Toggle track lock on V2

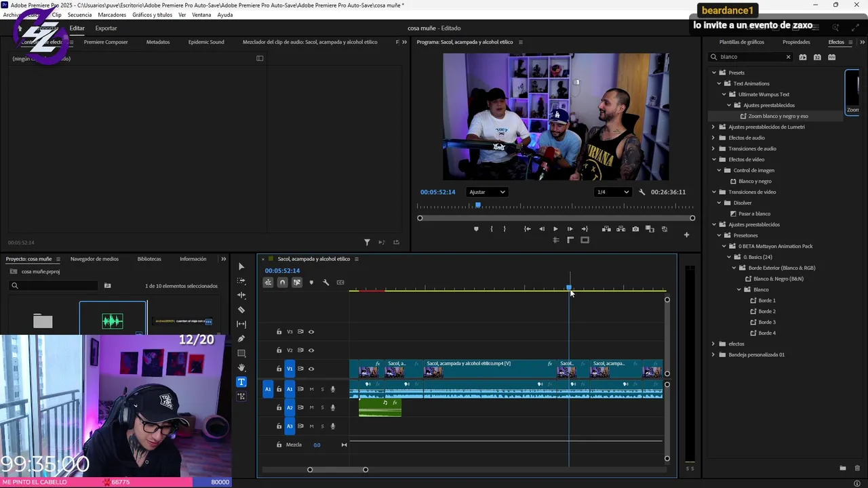tap(279, 350)
